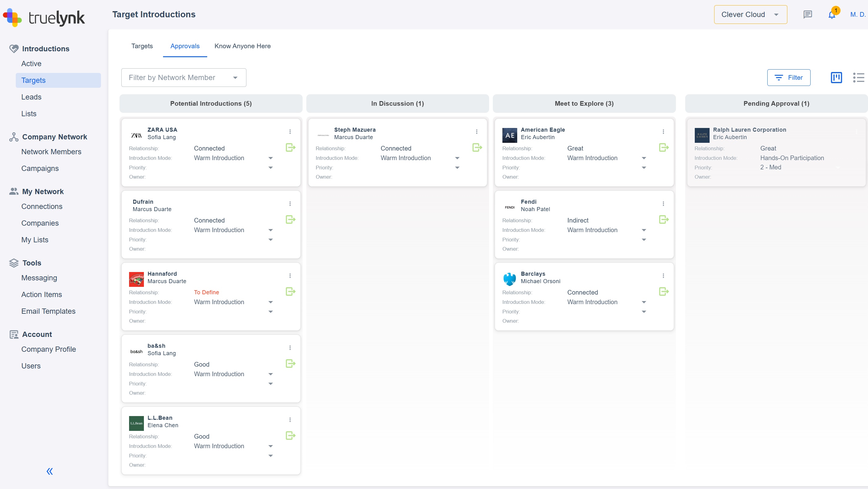Click the L.L.Bean logo thumbnail
The width and height of the screenshot is (868, 489).
pyautogui.click(x=136, y=423)
